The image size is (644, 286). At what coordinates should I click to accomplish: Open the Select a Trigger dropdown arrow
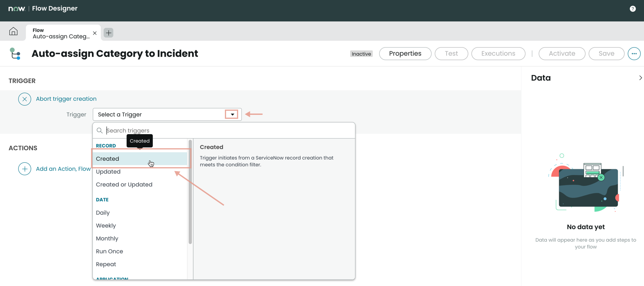tap(232, 114)
